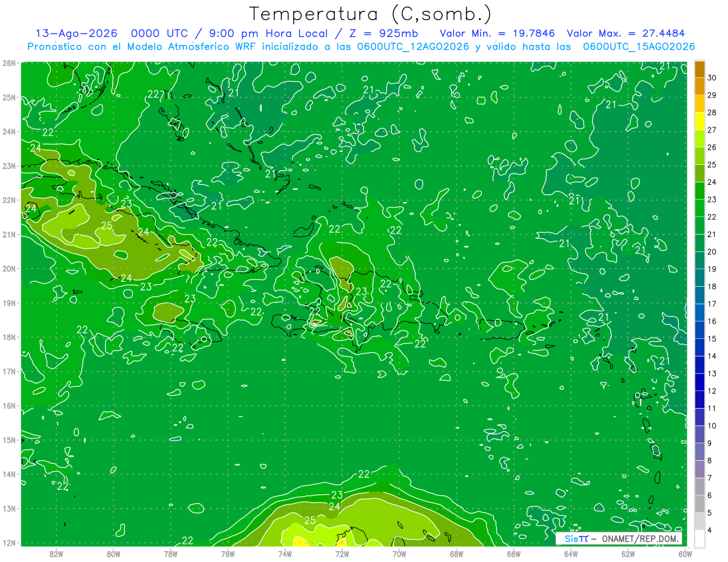Click the "74W" longitude axis label
The height and width of the screenshot is (562, 728).
tap(285, 554)
